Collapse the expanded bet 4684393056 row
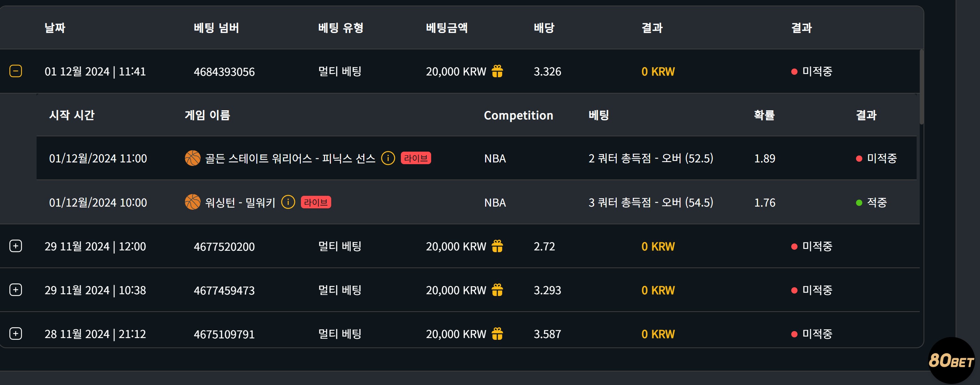Viewport: 980px width, 385px height. pyautogui.click(x=16, y=71)
